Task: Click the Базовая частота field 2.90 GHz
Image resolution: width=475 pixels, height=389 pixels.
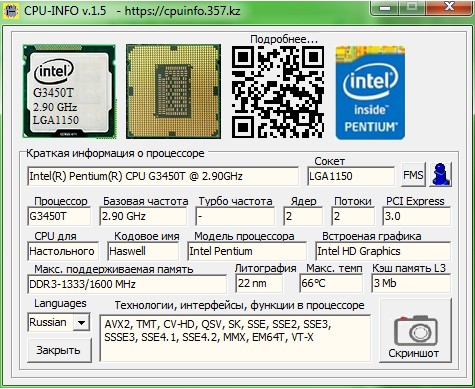Action: click(x=143, y=216)
